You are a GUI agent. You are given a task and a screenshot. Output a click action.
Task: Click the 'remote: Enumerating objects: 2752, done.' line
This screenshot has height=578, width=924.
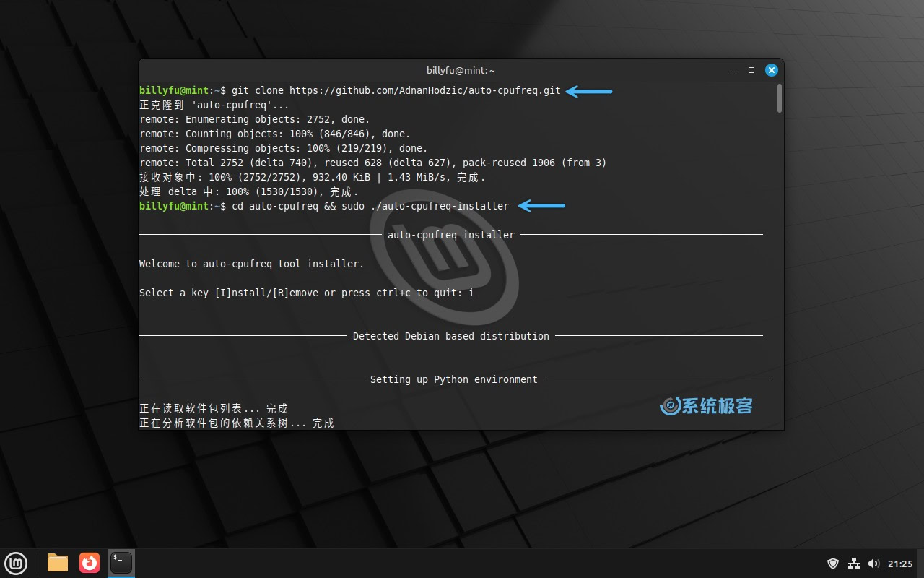(x=255, y=120)
